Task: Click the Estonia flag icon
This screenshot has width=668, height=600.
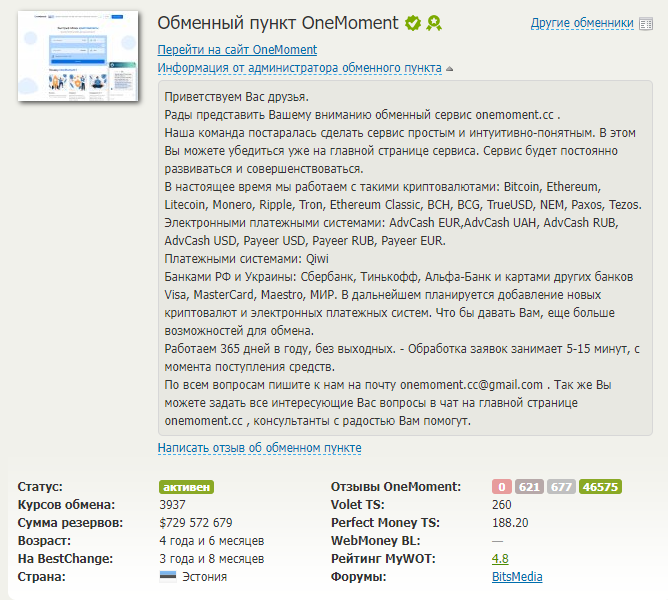Action: pyautogui.click(x=167, y=577)
